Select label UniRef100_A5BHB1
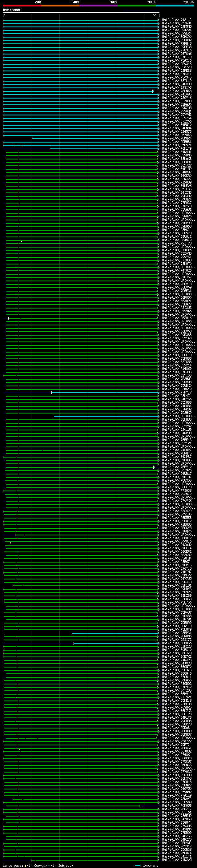The height and width of the screenshot is (868, 197). click(177, 142)
